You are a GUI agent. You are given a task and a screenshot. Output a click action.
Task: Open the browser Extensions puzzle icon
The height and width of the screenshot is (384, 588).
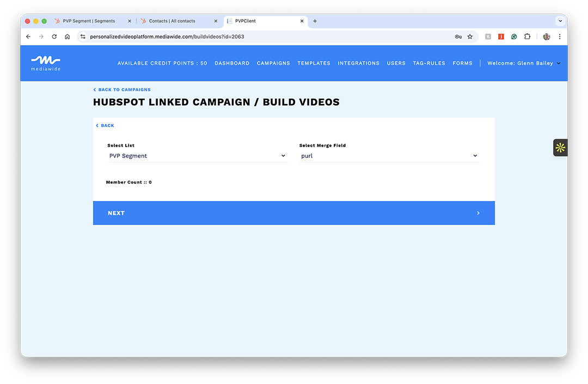pos(527,36)
